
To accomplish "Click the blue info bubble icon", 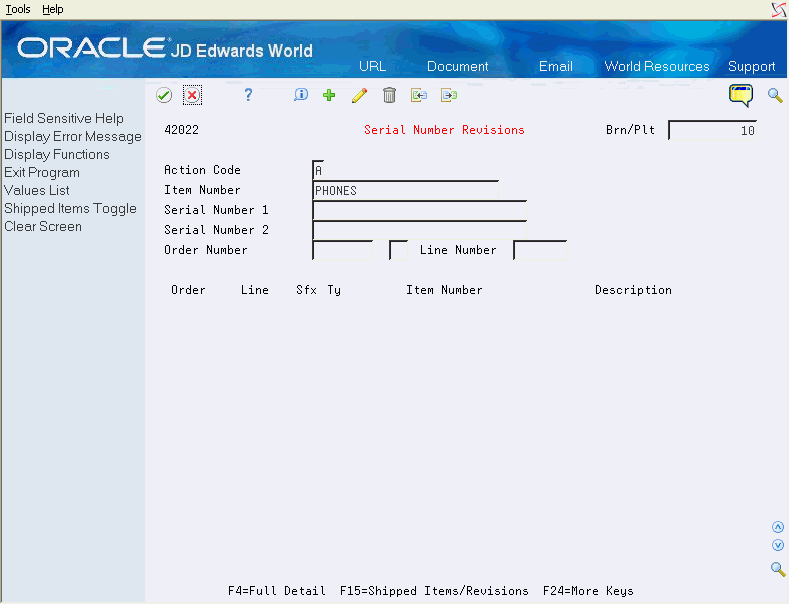I will [300, 95].
